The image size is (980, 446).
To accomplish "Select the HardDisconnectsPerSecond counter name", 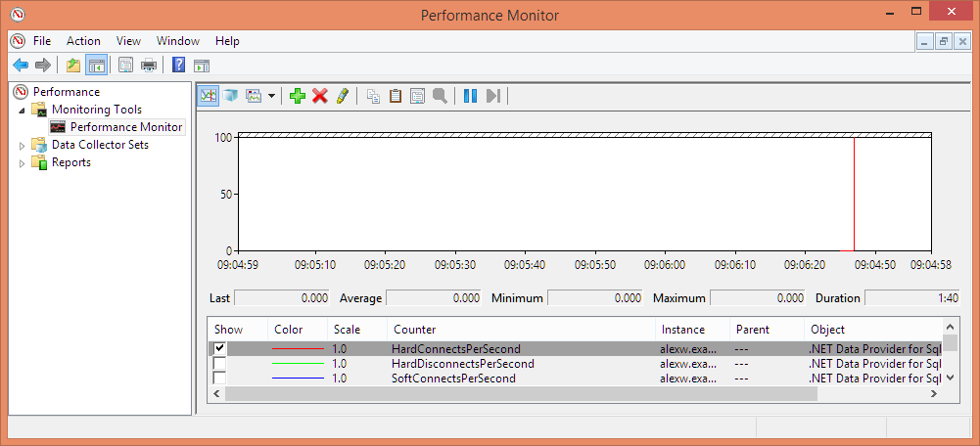I will point(462,364).
